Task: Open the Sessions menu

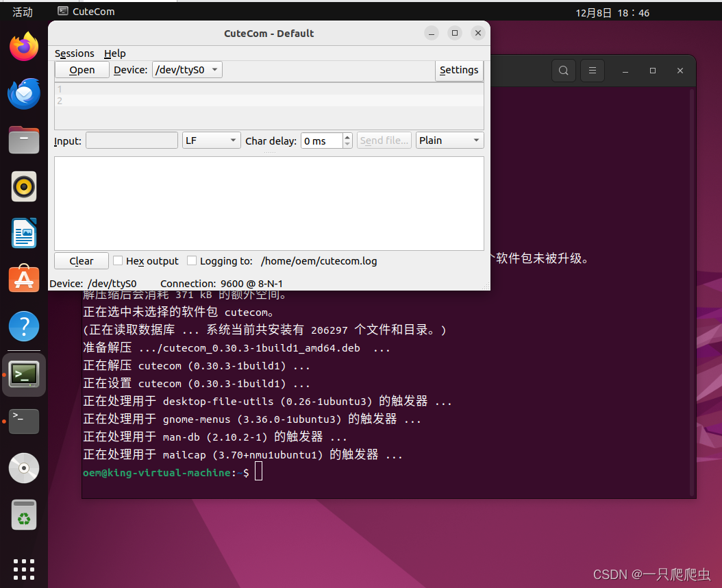Action: [x=74, y=53]
